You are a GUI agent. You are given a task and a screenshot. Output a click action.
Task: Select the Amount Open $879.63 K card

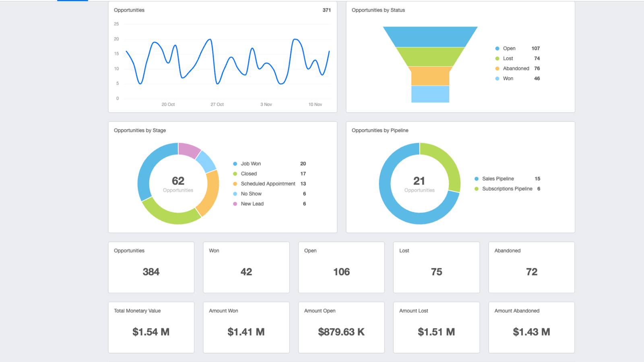click(x=341, y=327)
